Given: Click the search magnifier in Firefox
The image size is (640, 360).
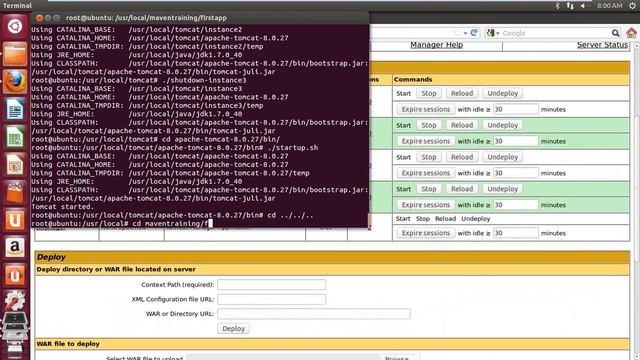Looking at the screenshot, I should 616,33.
